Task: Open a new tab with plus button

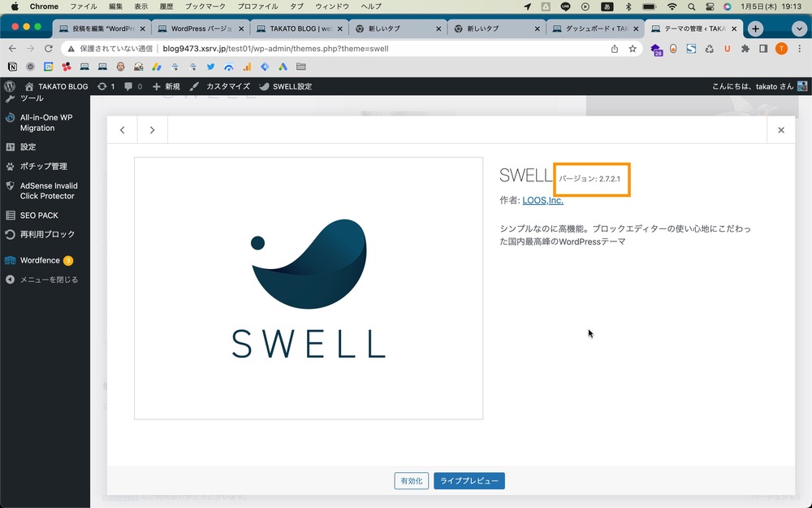Action: pyautogui.click(x=755, y=28)
